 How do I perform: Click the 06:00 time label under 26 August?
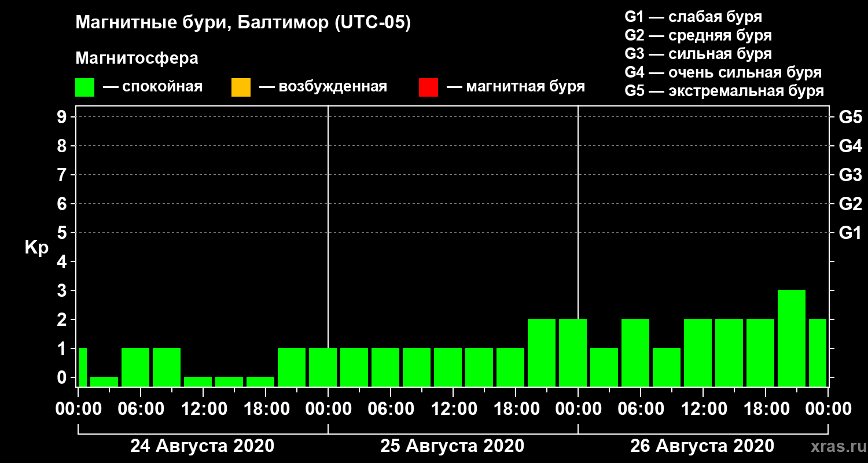pos(640,409)
